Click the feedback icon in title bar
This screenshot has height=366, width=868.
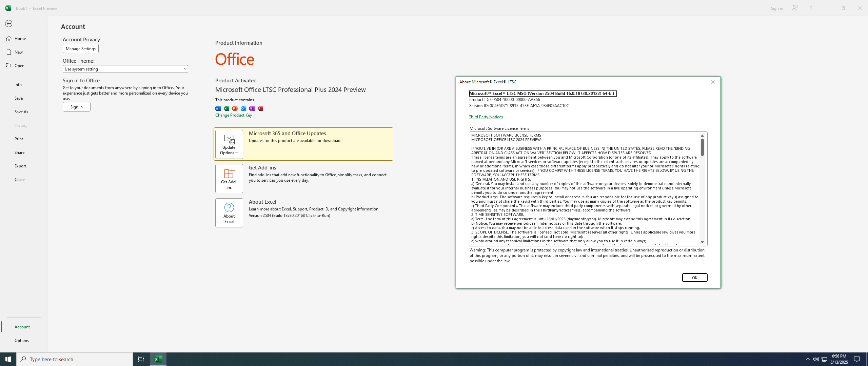795,8
